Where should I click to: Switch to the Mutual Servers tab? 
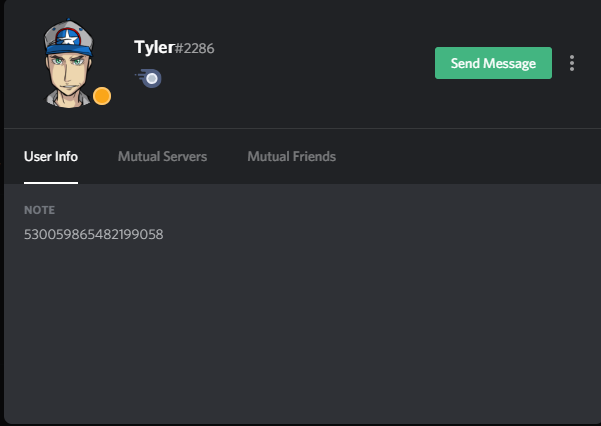click(x=162, y=156)
